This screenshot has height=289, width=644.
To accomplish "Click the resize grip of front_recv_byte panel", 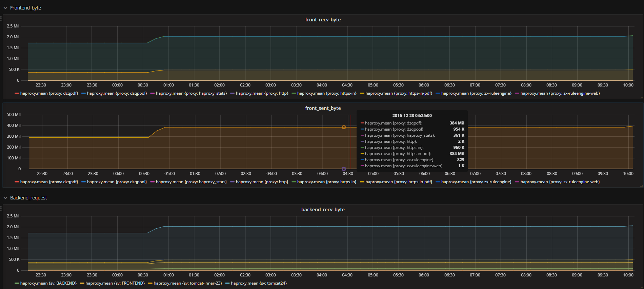I will coord(641,97).
